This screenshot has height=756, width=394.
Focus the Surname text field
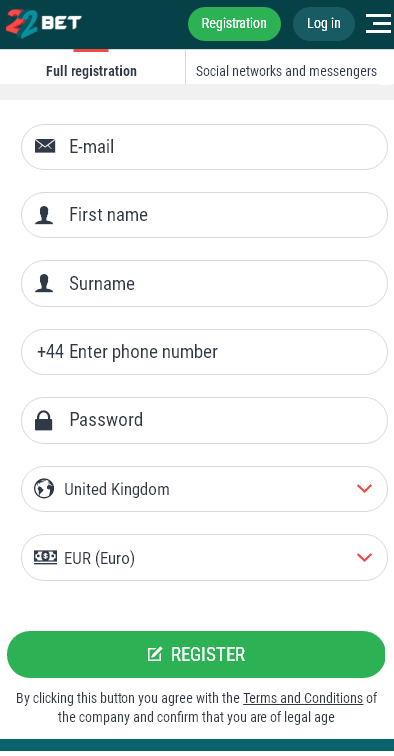coord(204,284)
